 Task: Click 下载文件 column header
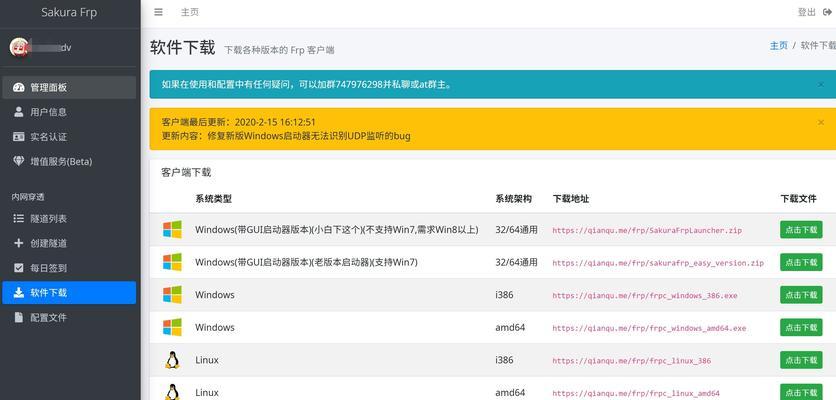[x=798, y=198]
